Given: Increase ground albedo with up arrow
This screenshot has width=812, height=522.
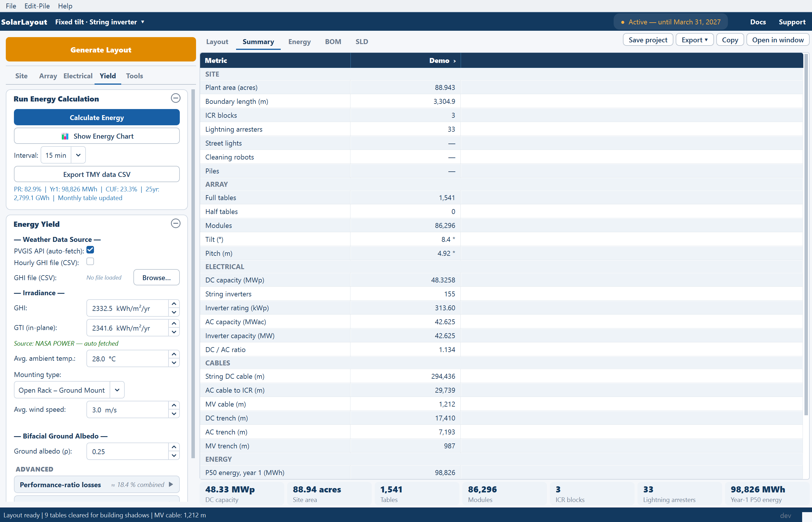Looking at the screenshot, I should pyautogui.click(x=174, y=447).
